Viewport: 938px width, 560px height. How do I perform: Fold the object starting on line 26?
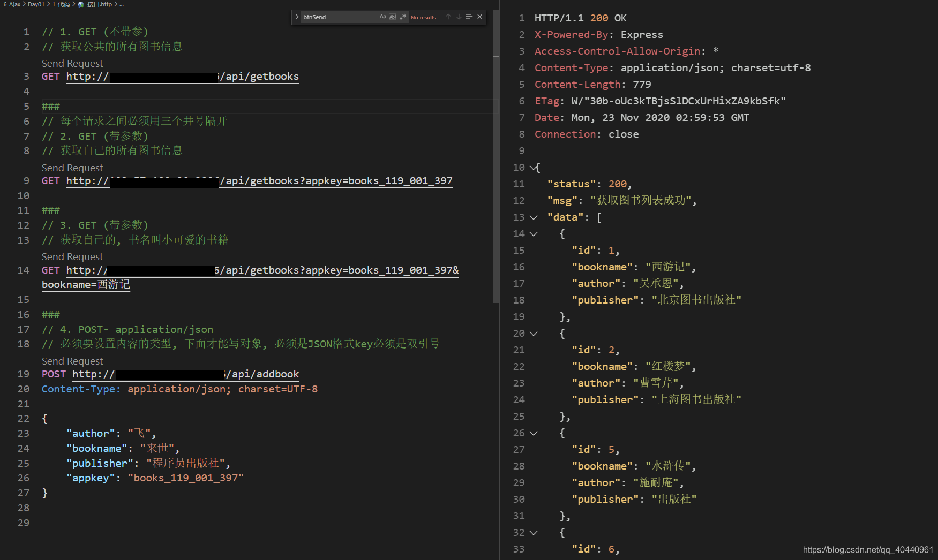(533, 433)
